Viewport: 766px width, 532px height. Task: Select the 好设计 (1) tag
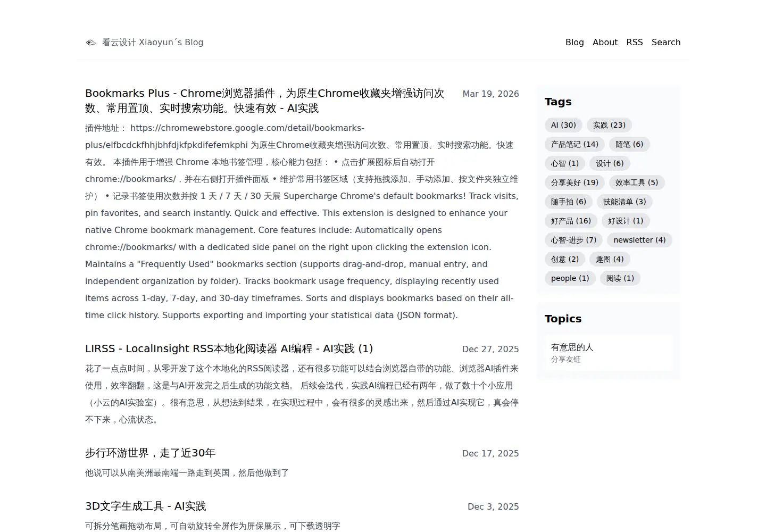coord(626,221)
